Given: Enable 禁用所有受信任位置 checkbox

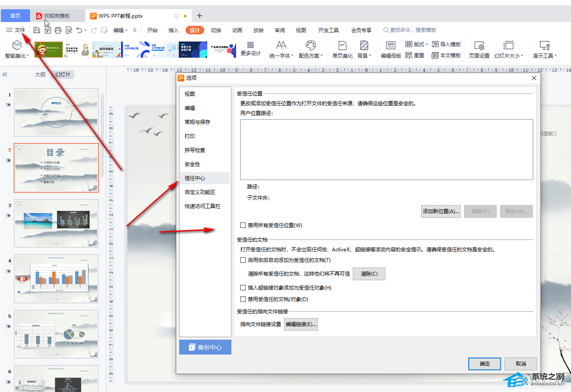Looking at the screenshot, I should pyautogui.click(x=243, y=226).
